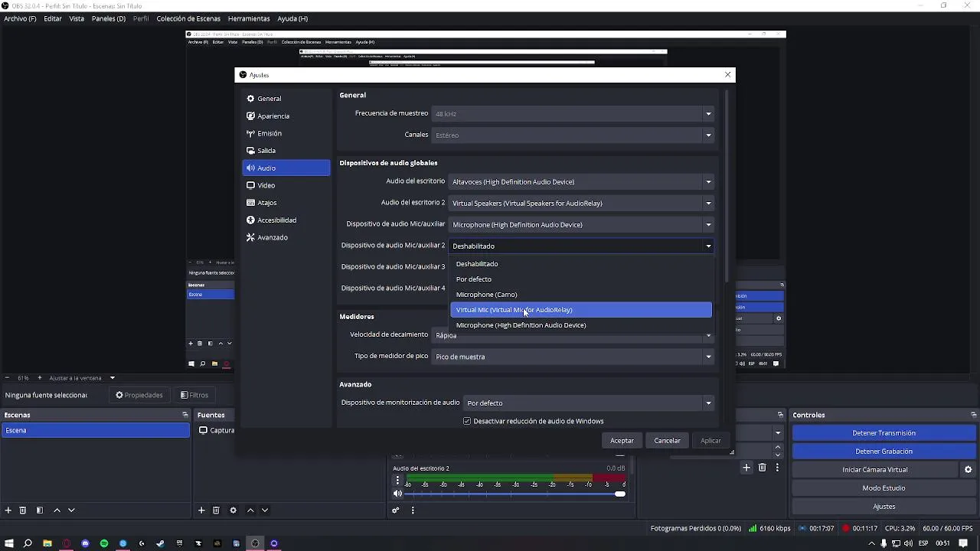Choose Virtual Mic (Virtual Mic for AudioRelay)

click(581, 310)
